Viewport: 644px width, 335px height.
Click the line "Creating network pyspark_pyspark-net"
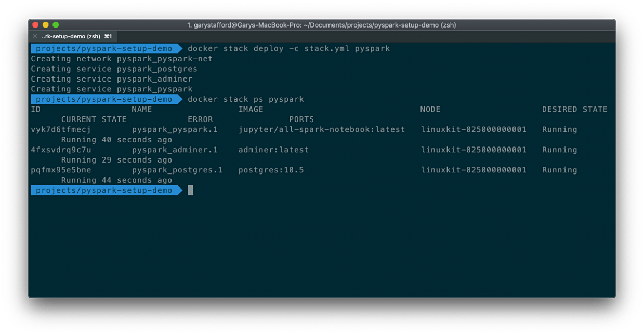[x=122, y=58]
